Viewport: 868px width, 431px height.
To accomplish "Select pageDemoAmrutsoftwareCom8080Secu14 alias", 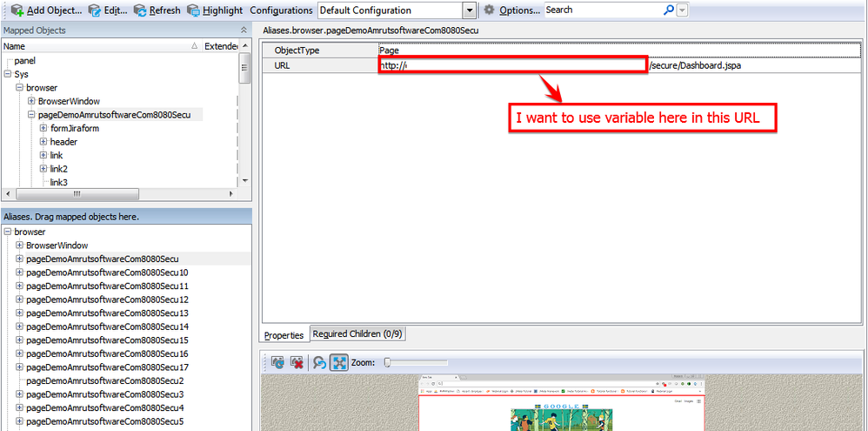I will (107, 327).
